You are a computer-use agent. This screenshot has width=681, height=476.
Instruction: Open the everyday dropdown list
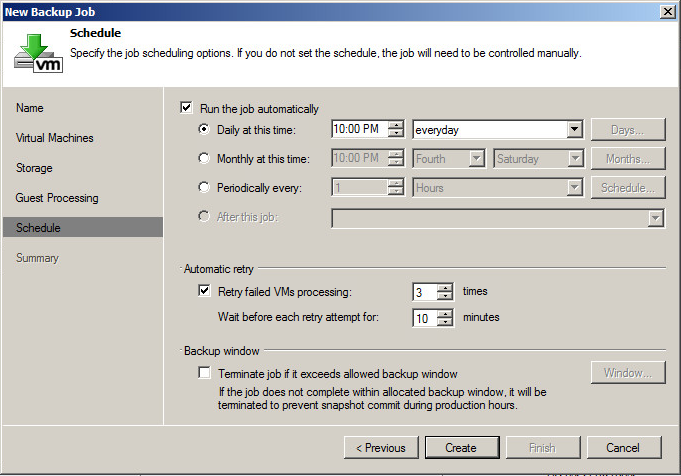(575, 129)
